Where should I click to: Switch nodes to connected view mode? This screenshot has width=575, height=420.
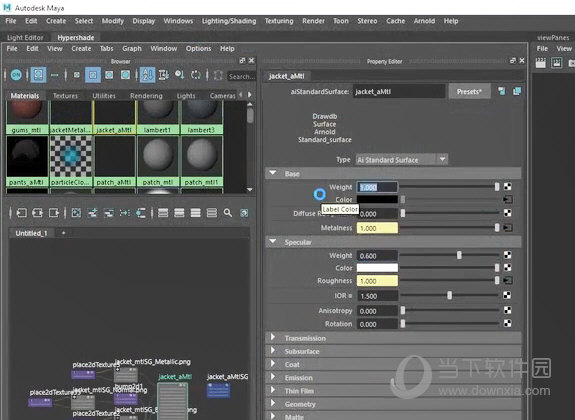tap(179, 213)
